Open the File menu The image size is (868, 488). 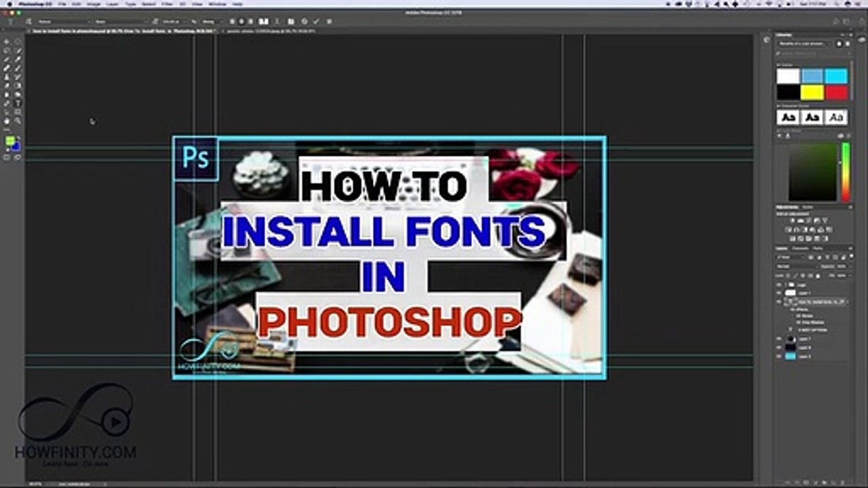point(62,4)
